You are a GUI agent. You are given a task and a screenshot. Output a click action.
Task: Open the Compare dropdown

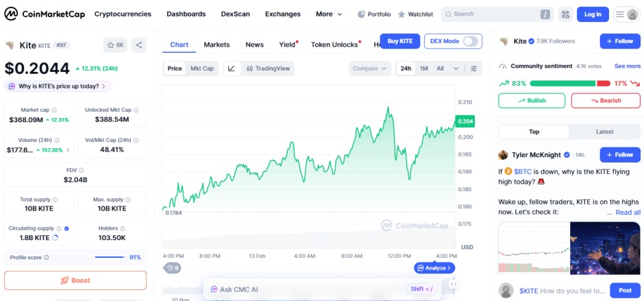pyautogui.click(x=370, y=69)
